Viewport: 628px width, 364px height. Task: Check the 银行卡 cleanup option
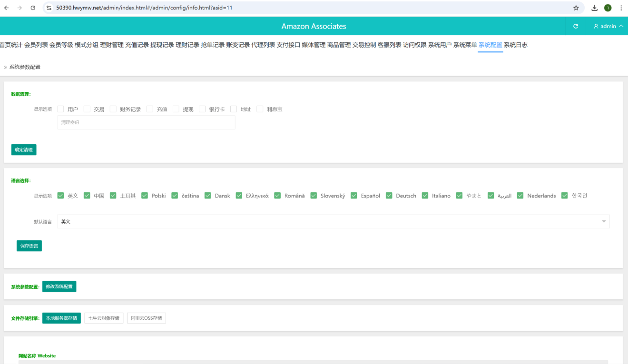(x=202, y=109)
